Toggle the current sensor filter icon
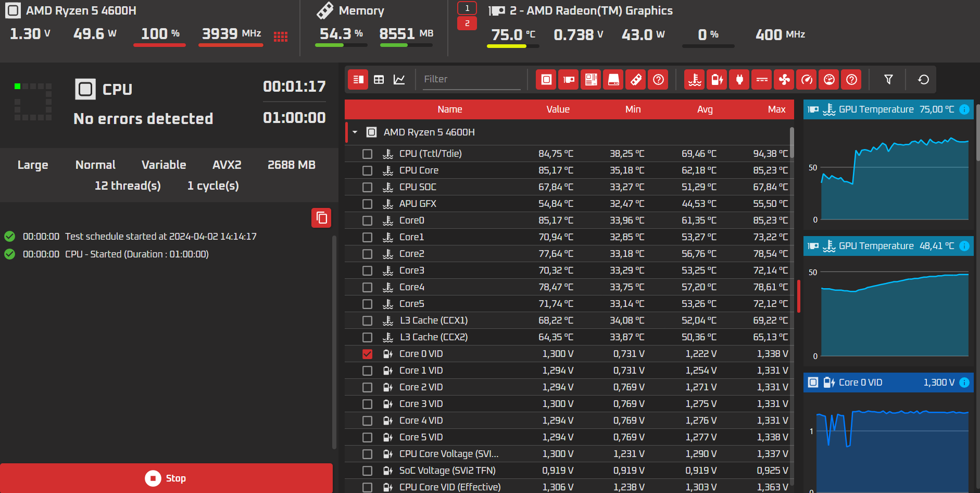The width and height of the screenshot is (980, 493). pyautogui.click(x=762, y=79)
